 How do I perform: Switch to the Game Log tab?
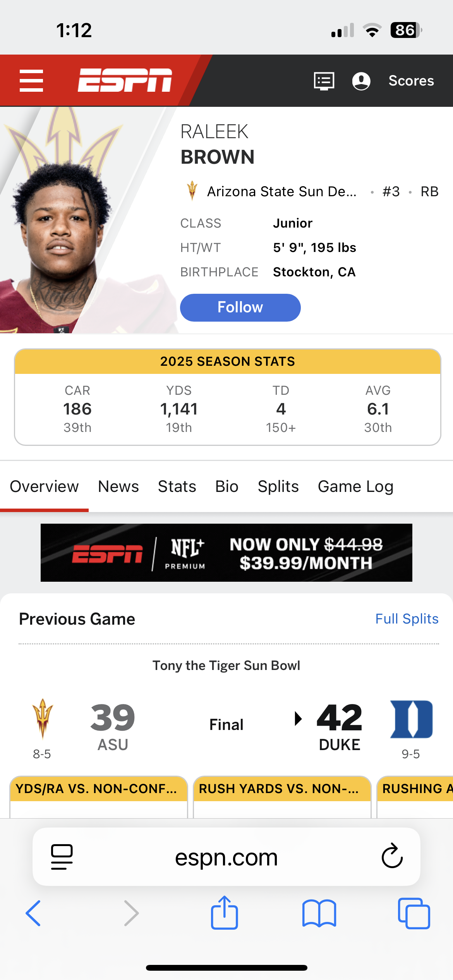point(355,487)
